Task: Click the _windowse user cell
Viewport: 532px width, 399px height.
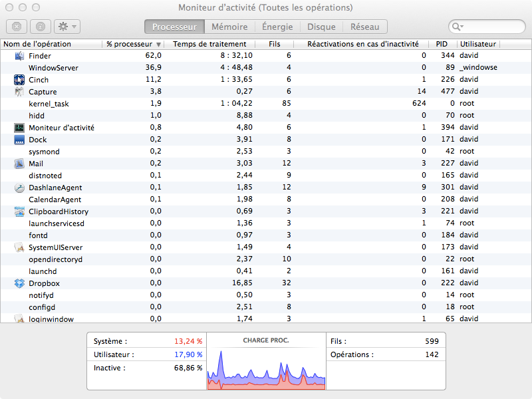Action: (478, 67)
